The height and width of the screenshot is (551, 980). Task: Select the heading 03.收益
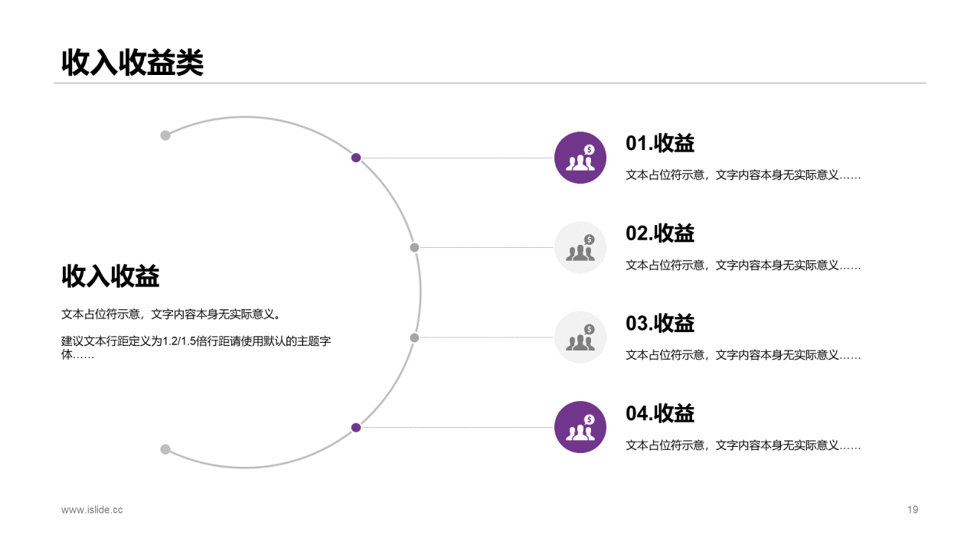(660, 323)
